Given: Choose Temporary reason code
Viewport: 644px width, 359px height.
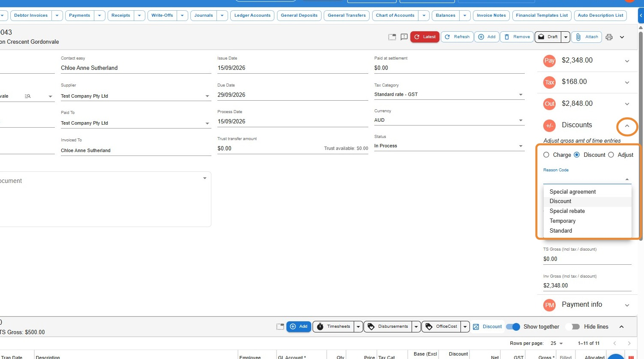Looking at the screenshot, I should 587,221.
